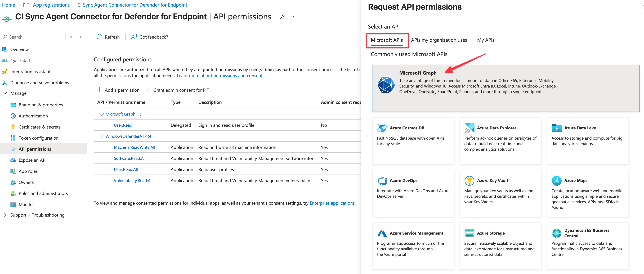Click the Azure Key Vault icon

tap(469, 181)
